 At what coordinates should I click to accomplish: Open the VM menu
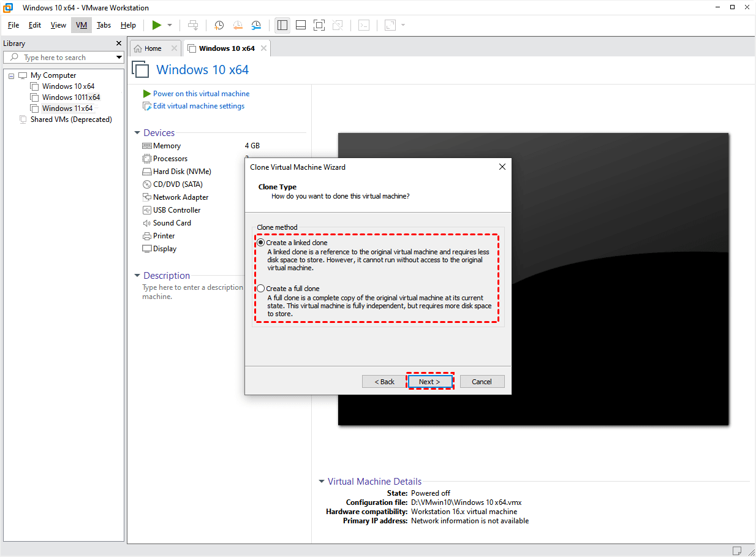point(81,25)
